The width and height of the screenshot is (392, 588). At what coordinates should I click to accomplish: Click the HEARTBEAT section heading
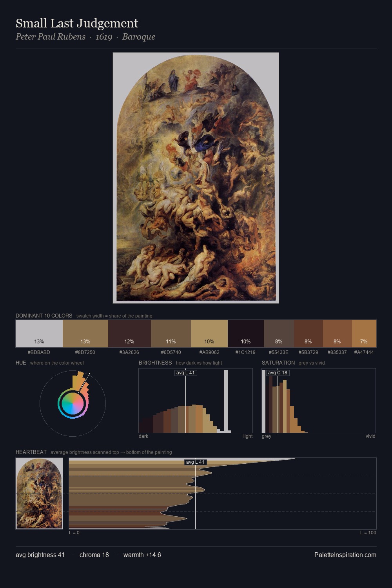pos(31,452)
